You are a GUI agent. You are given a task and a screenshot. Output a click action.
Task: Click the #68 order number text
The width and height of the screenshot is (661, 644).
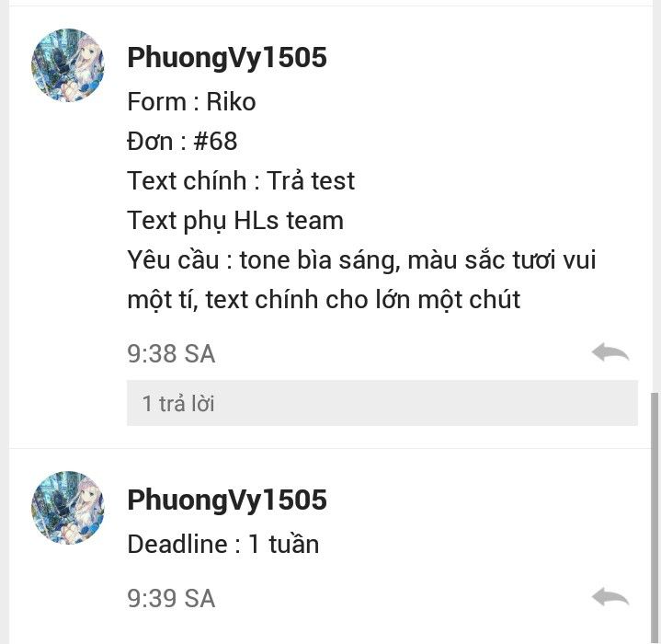(x=215, y=142)
